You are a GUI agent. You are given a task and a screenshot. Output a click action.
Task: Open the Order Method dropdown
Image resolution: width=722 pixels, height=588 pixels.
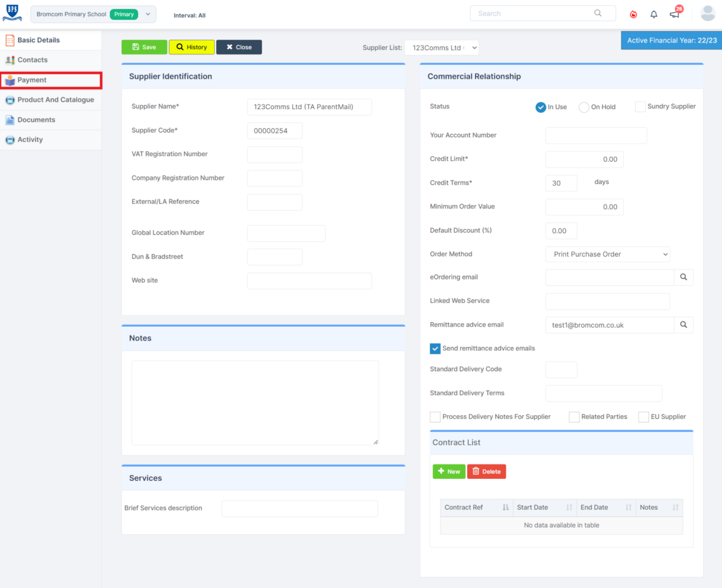click(x=608, y=254)
